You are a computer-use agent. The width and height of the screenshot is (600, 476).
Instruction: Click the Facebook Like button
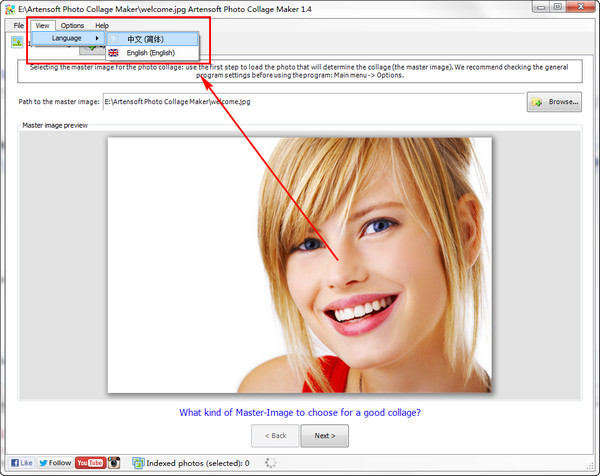coord(21,463)
